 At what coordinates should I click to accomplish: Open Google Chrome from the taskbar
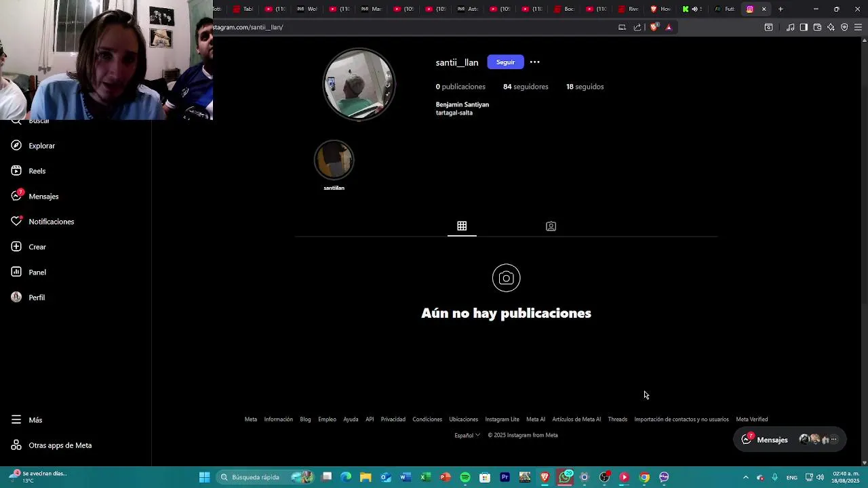coord(644,477)
